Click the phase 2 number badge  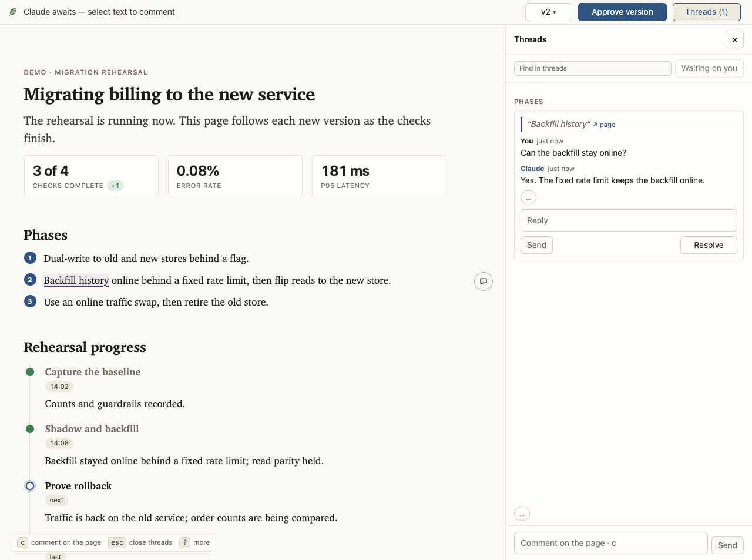(30, 280)
